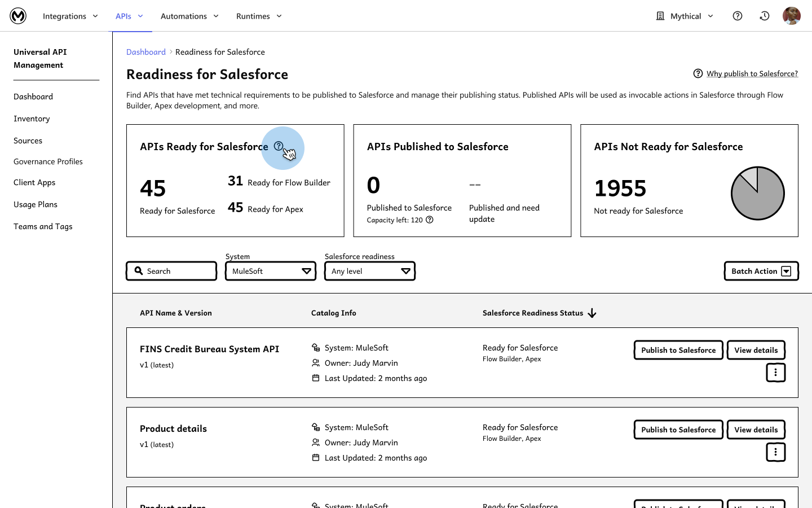Viewport: 812px width, 508px height.
Task: Open the user avatar profile menu
Action: (791, 16)
